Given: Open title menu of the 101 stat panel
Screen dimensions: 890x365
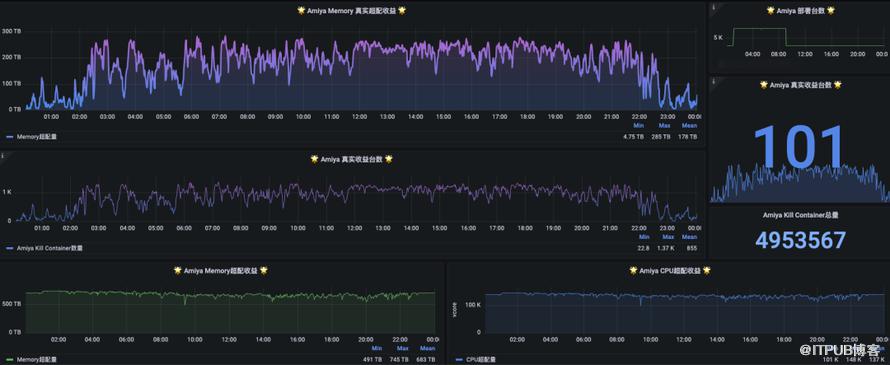Looking at the screenshot, I should pos(800,85).
